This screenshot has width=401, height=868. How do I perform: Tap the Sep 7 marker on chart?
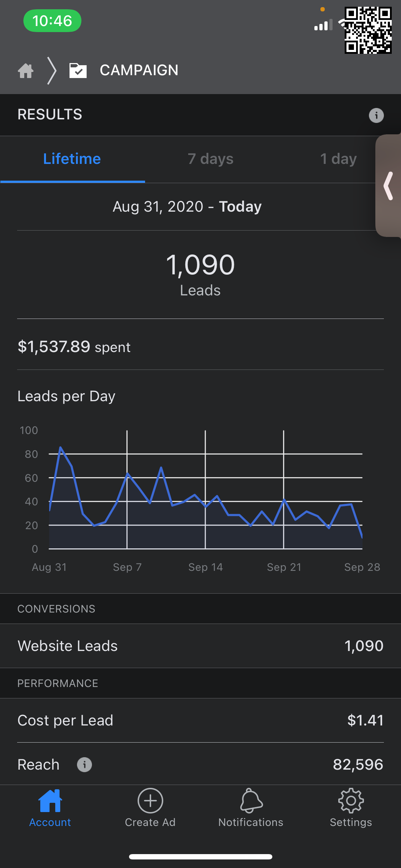point(127,567)
